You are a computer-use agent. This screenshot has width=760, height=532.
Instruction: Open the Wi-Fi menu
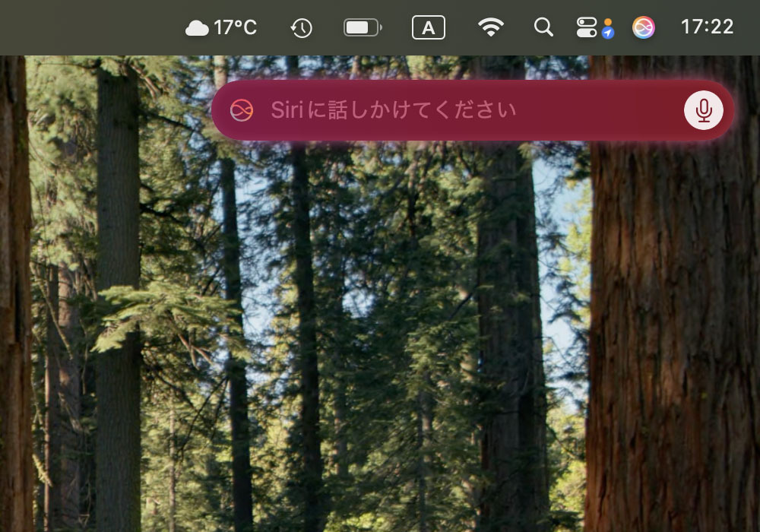click(490, 27)
